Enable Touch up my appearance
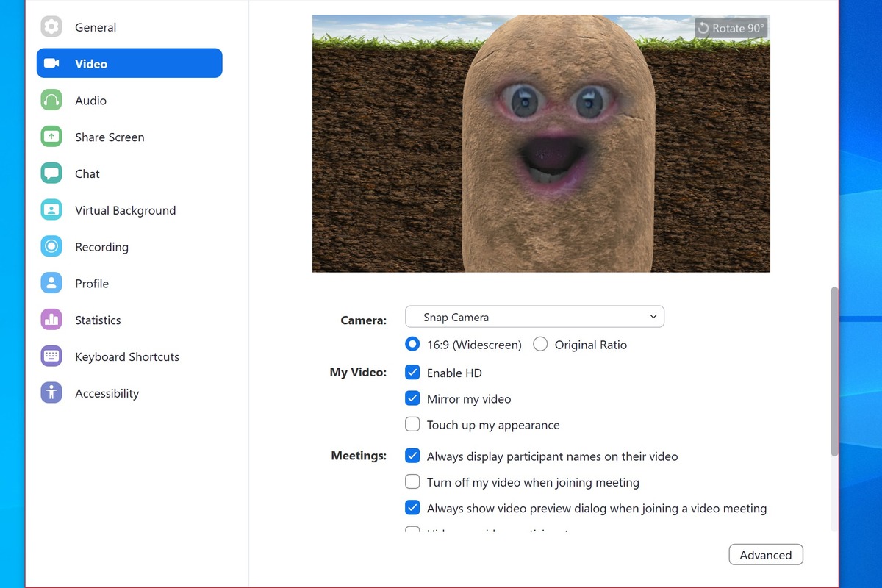The height and width of the screenshot is (588, 882). click(412, 424)
